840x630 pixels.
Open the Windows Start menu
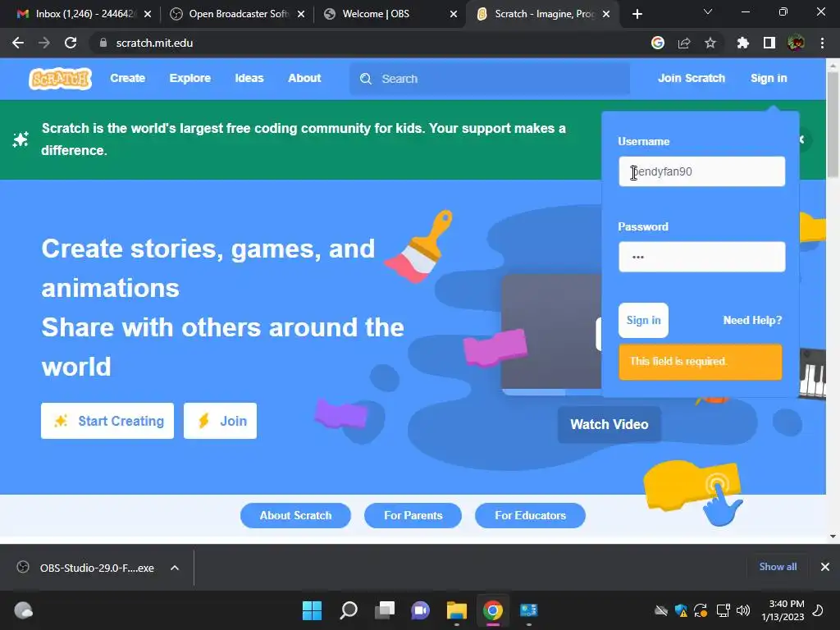click(x=312, y=610)
